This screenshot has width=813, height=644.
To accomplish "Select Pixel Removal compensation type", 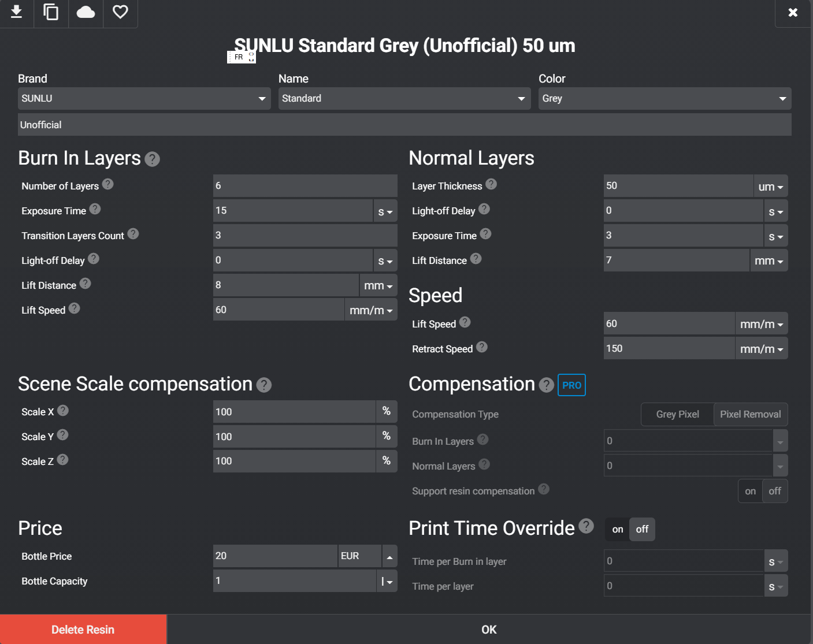I will tap(750, 414).
